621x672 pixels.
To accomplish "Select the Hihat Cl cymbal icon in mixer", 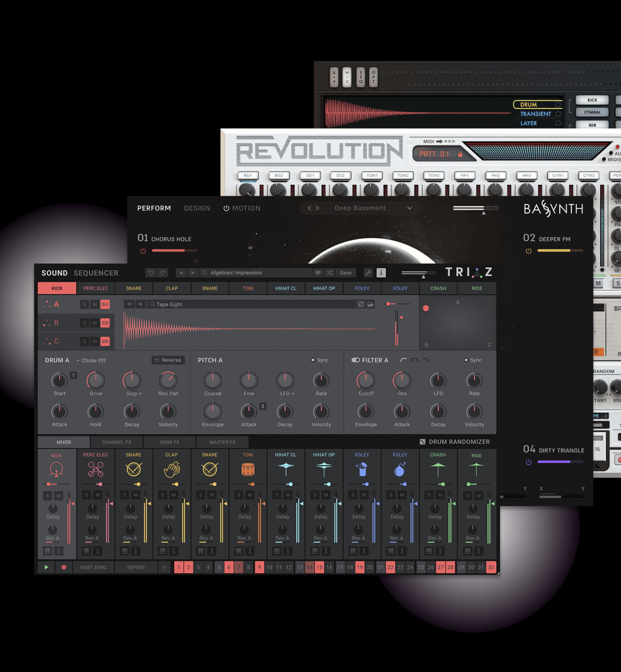I will coord(286,469).
